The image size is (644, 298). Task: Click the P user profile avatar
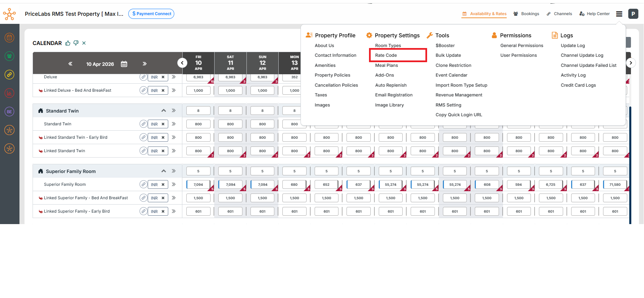633,14
